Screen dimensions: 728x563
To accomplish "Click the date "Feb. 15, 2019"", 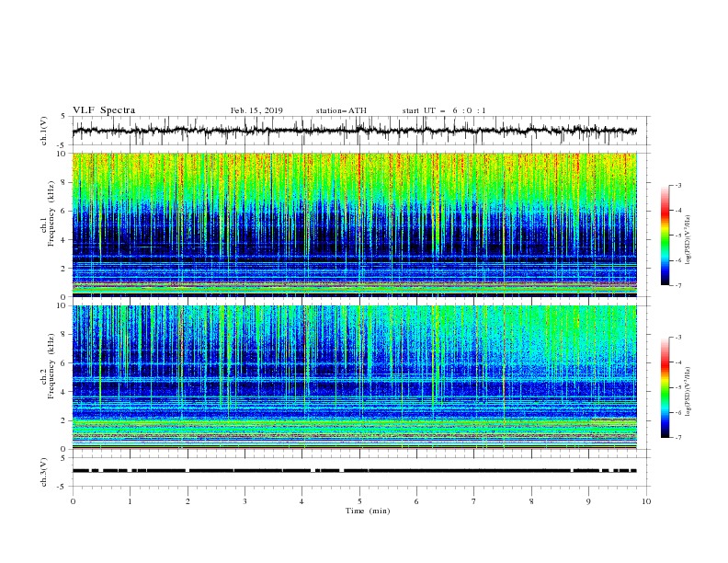I will tap(256, 110).
